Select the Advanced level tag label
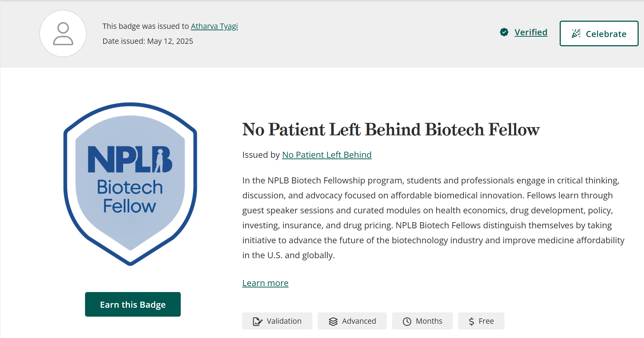 point(359,321)
